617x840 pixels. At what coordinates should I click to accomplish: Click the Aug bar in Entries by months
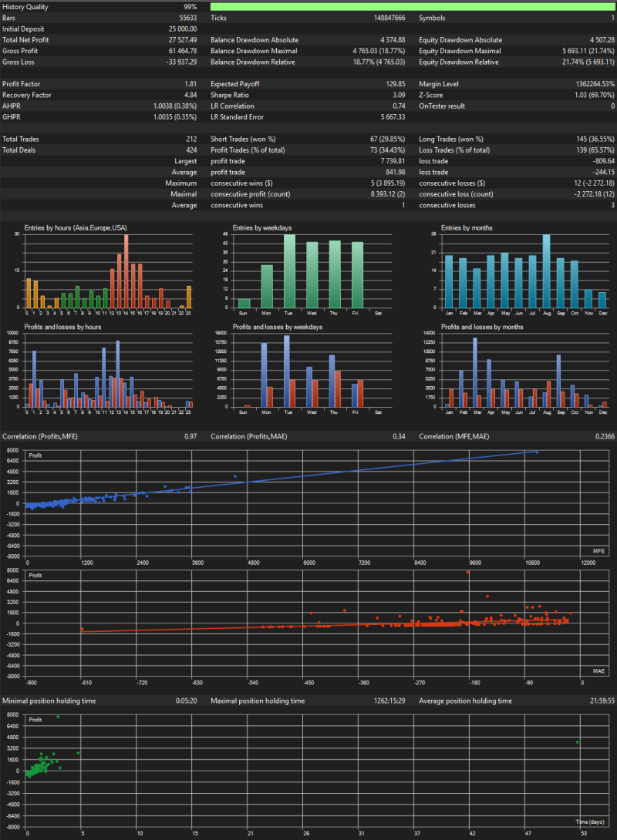pos(546,271)
